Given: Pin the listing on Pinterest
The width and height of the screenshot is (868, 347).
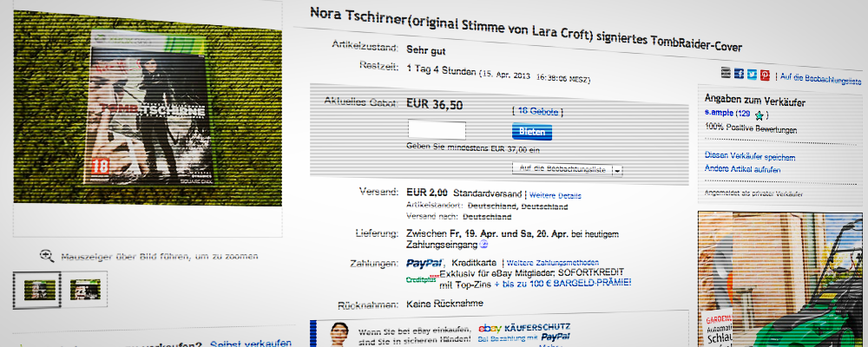Looking at the screenshot, I should click(765, 75).
